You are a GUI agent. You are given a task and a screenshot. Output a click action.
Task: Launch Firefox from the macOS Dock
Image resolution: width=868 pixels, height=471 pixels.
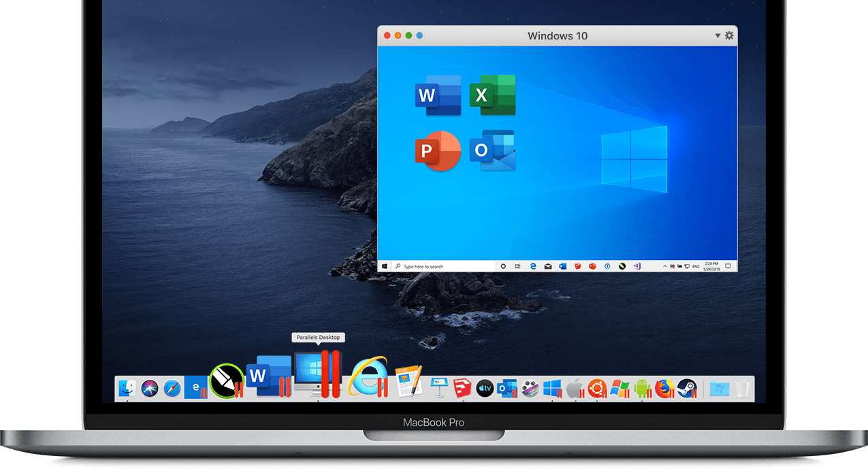tap(664, 389)
